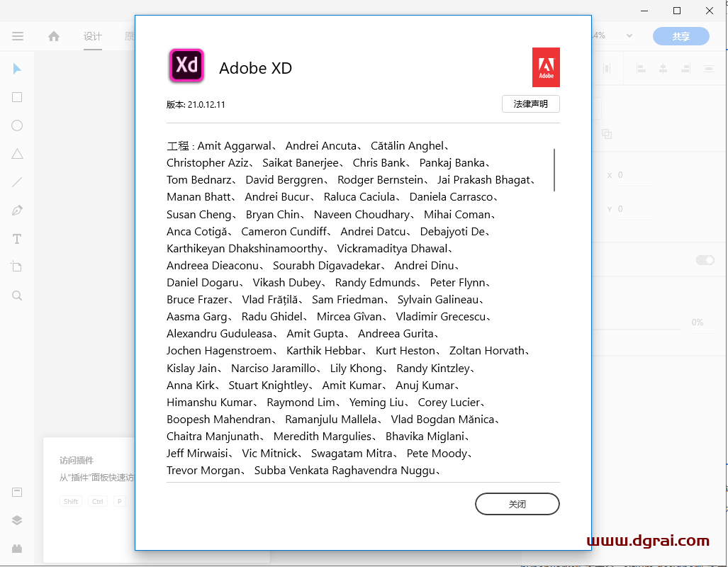Maximize the application window
This screenshot has height=567, width=728.
pos(677,11)
